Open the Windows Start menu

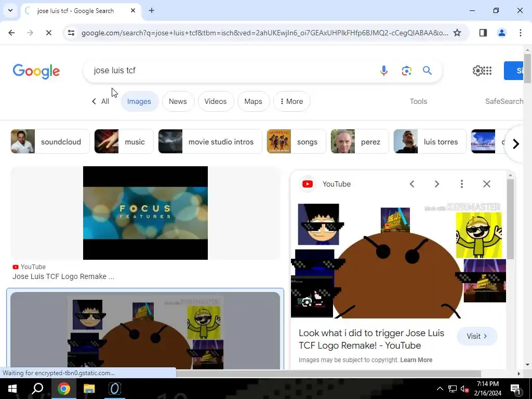pos(12,389)
